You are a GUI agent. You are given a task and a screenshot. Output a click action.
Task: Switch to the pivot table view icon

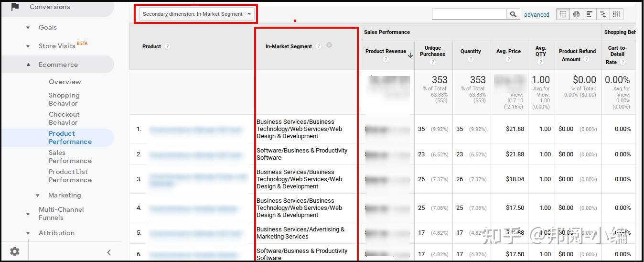616,14
